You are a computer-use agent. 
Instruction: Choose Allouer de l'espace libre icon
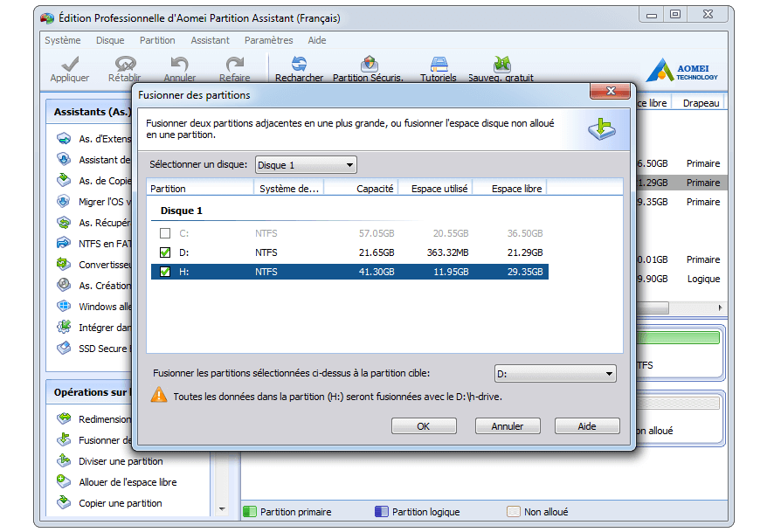point(64,482)
